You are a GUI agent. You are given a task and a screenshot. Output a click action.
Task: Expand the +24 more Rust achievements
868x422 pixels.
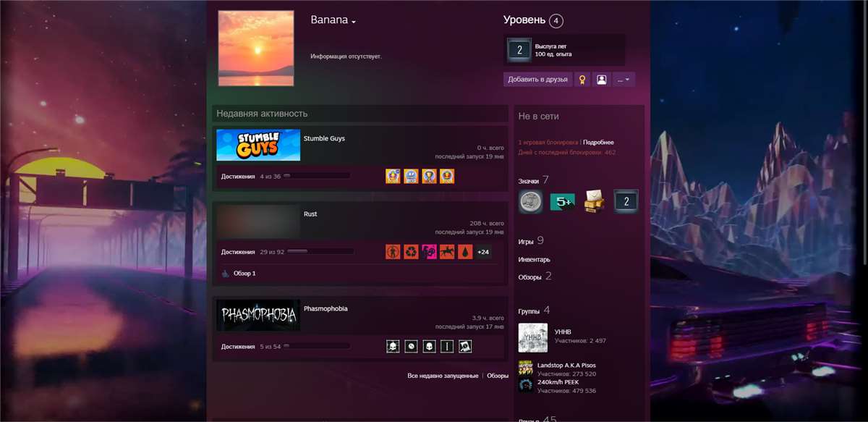[x=483, y=252]
